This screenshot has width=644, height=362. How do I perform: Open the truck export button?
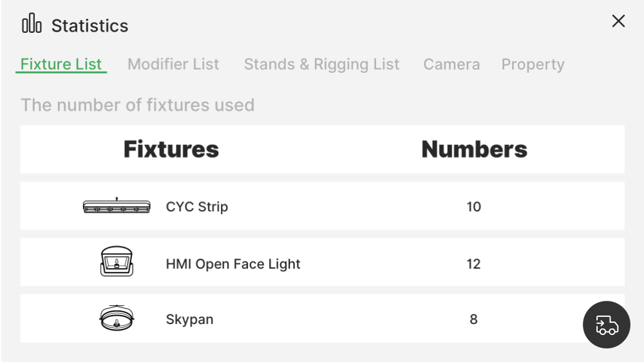(606, 325)
